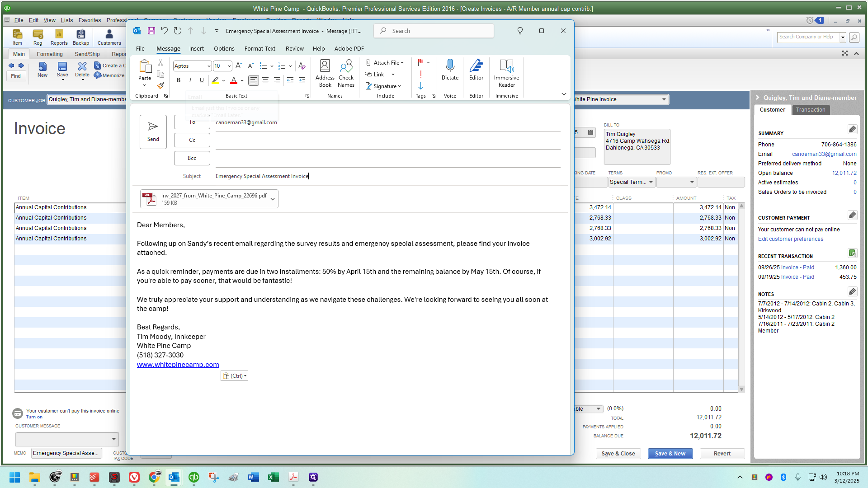The width and height of the screenshot is (868, 488).
Task: Click the Link button in Include group
Action: tap(375, 74)
